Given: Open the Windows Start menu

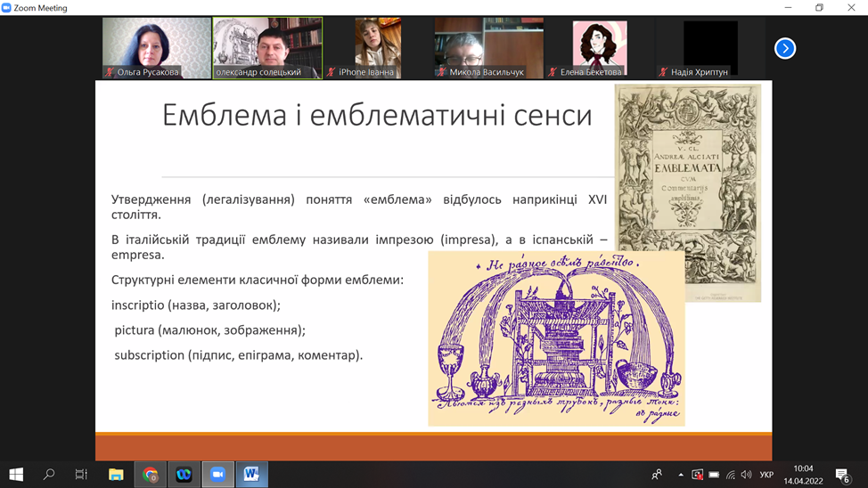Looking at the screenshot, I should (x=15, y=475).
